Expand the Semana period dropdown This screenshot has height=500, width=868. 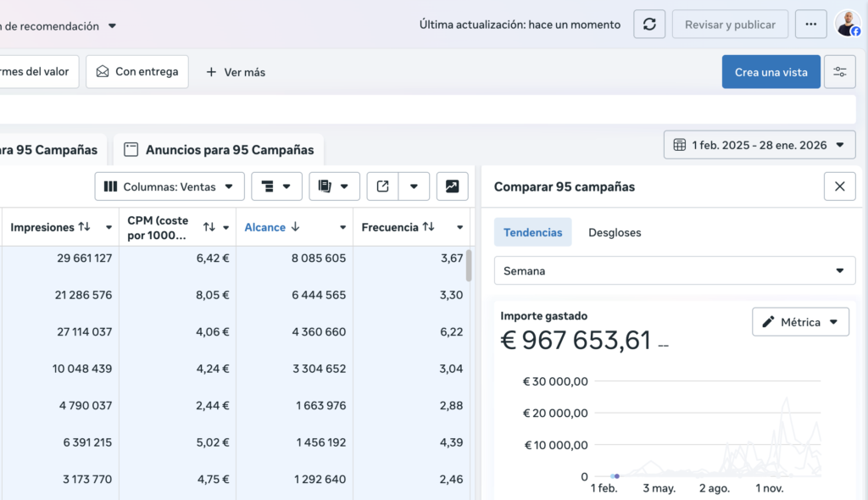(674, 271)
